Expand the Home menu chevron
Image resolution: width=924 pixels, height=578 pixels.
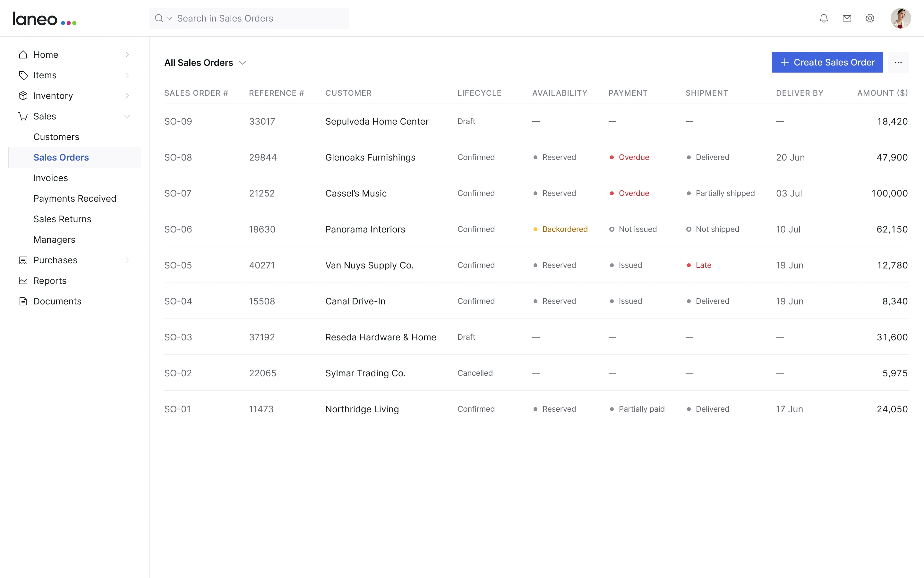pyautogui.click(x=127, y=55)
